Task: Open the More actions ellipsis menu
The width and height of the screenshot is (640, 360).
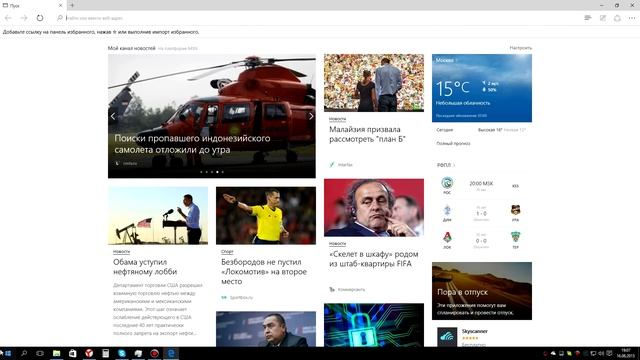Action: (x=632, y=18)
